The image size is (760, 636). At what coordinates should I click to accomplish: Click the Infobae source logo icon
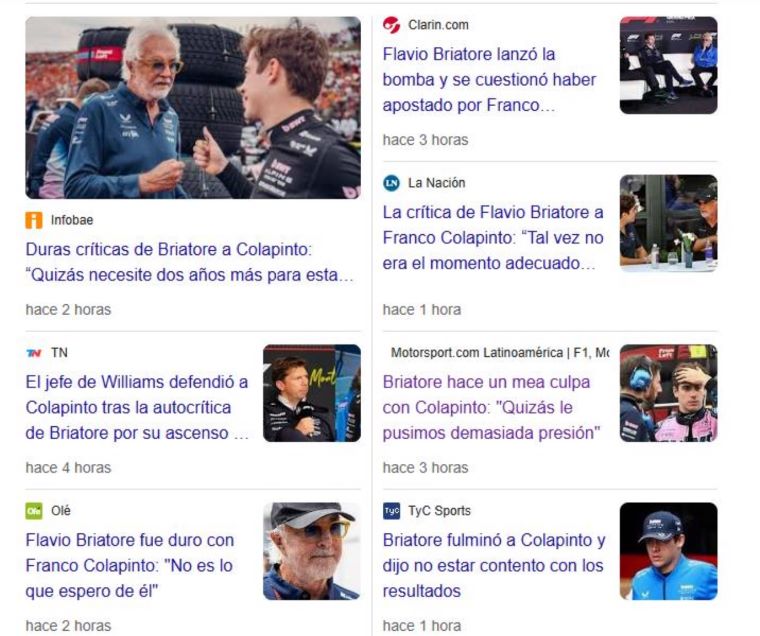[x=34, y=220]
